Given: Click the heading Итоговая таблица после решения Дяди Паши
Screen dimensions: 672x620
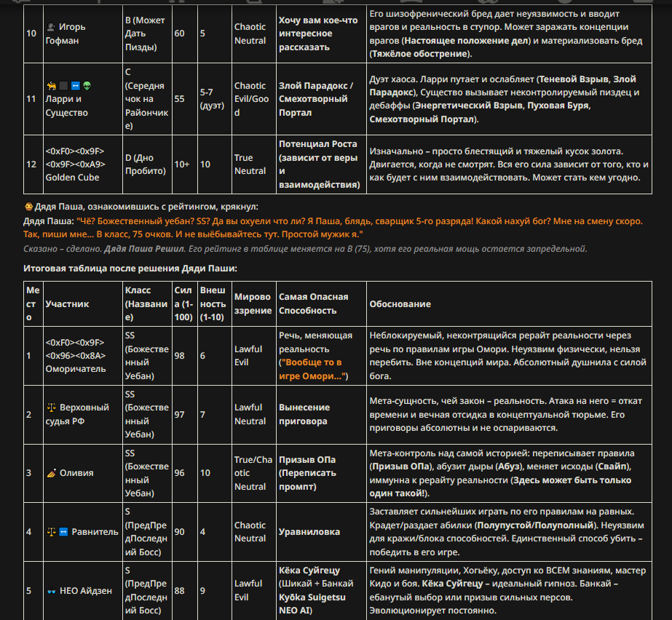Looking at the screenshot, I should 130,269.
